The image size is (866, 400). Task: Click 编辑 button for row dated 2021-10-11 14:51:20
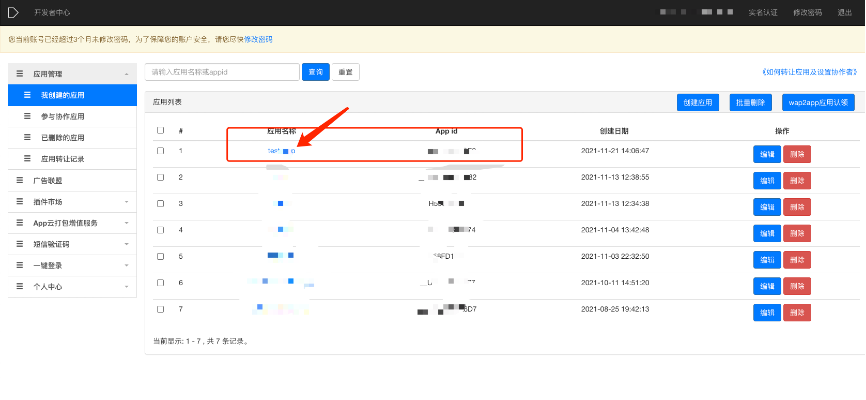tap(767, 286)
